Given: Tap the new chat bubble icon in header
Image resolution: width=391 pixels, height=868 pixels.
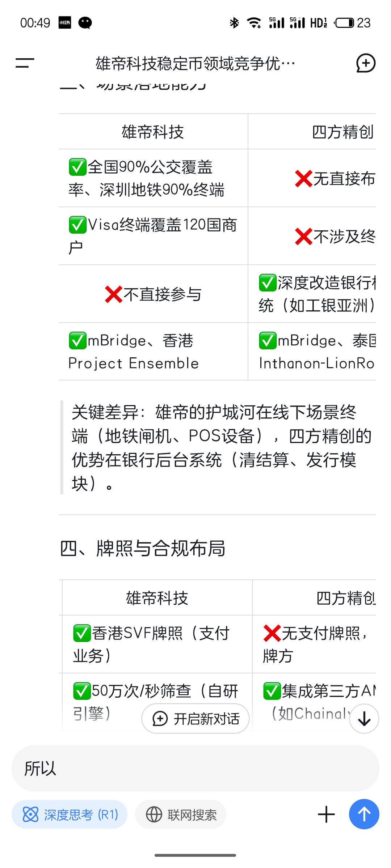Looking at the screenshot, I should coord(366,63).
